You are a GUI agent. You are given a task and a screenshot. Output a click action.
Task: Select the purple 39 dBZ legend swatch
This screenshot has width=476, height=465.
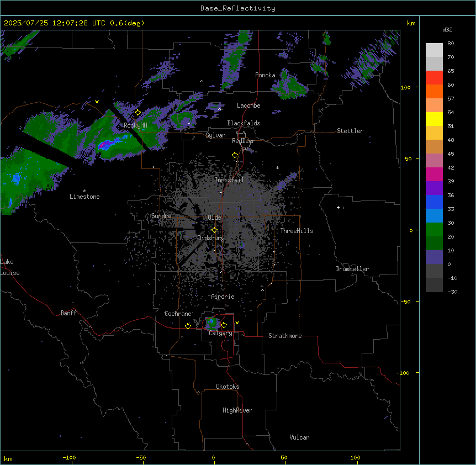(434, 188)
